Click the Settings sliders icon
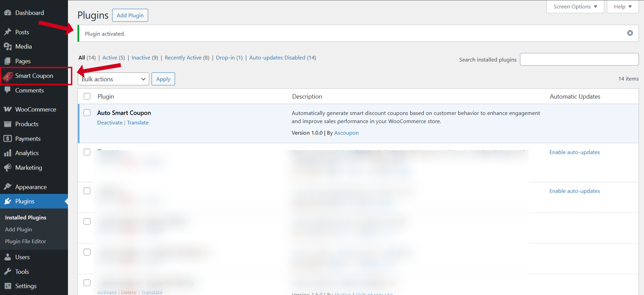The width and height of the screenshot is (644, 295). 7,286
